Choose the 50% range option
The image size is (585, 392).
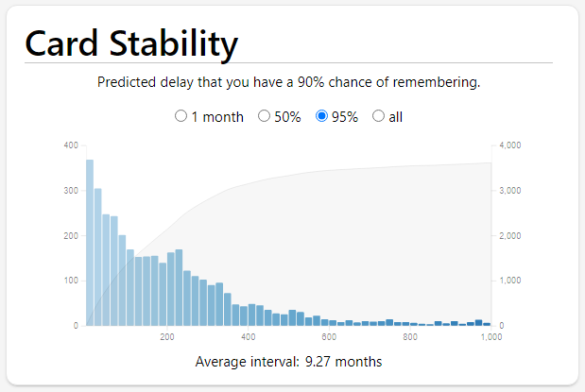tap(264, 116)
